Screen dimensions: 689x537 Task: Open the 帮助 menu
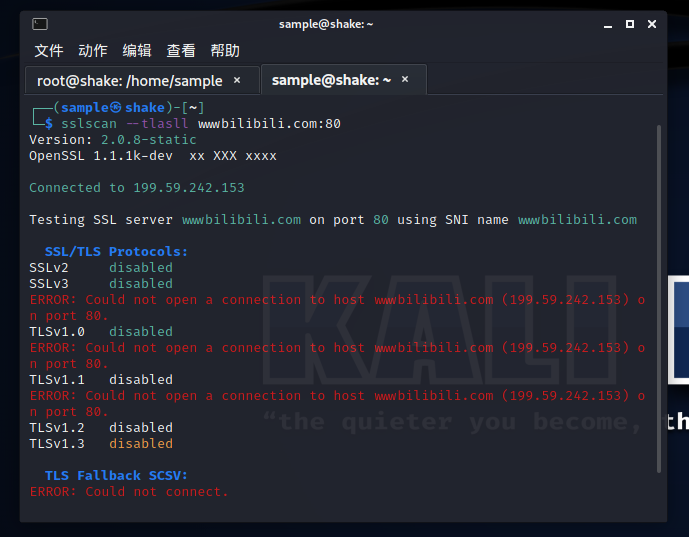(x=225, y=51)
